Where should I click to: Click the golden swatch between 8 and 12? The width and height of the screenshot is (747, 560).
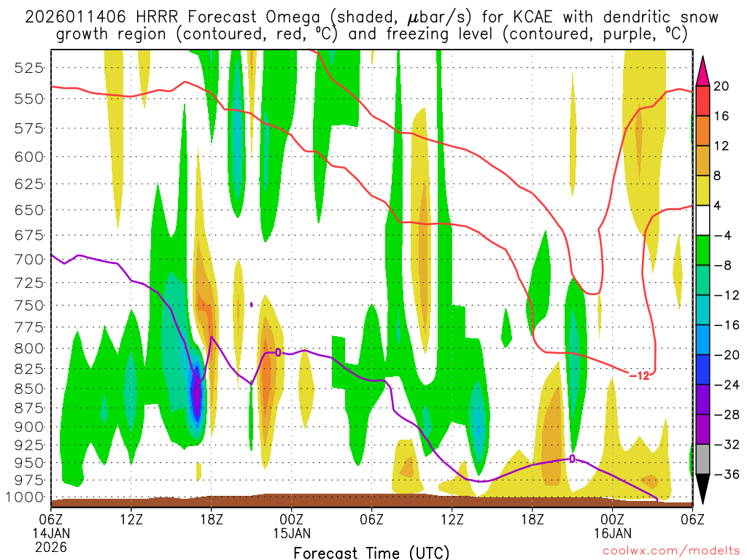click(x=703, y=161)
